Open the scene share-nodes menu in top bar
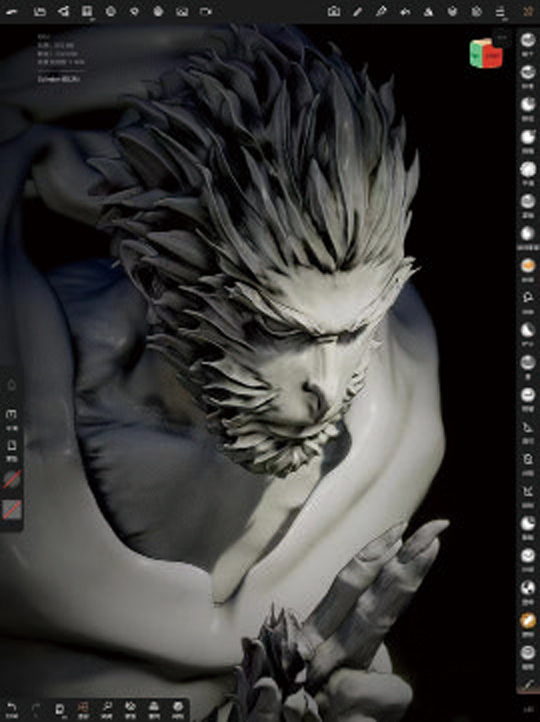The height and width of the screenshot is (722, 540). coord(63,12)
